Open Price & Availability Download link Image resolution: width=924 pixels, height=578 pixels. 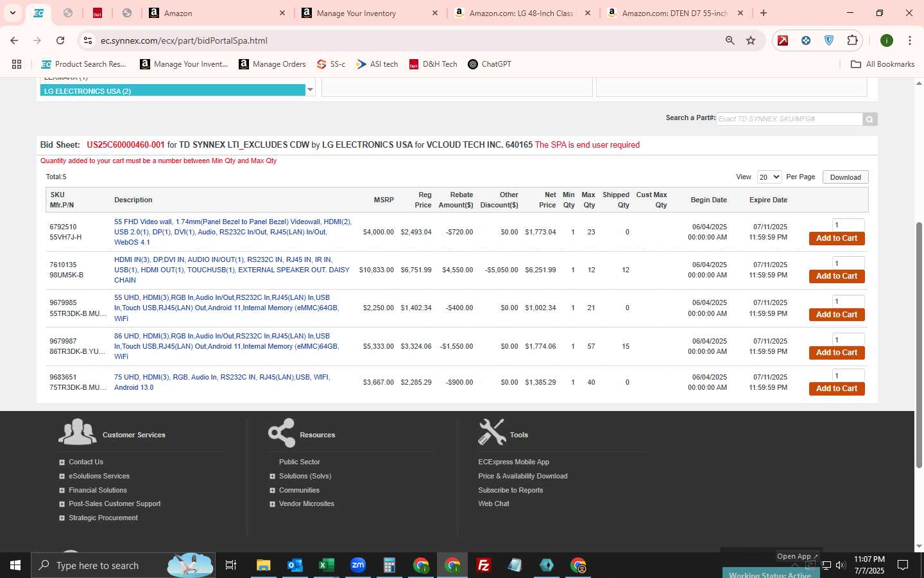pos(523,477)
